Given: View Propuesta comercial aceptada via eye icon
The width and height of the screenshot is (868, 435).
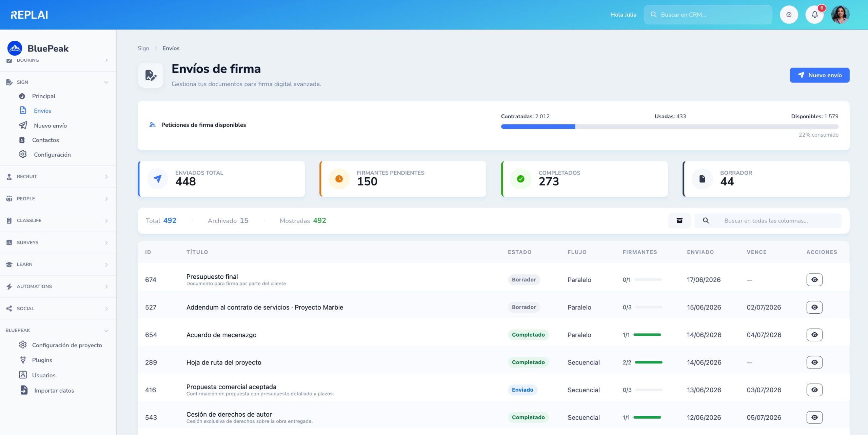Looking at the screenshot, I should pos(814,390).
